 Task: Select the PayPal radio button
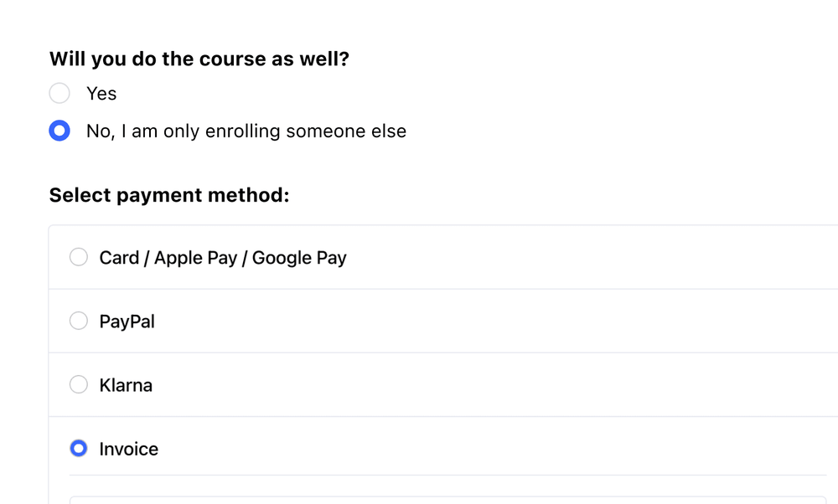click(x=79, y=321)
